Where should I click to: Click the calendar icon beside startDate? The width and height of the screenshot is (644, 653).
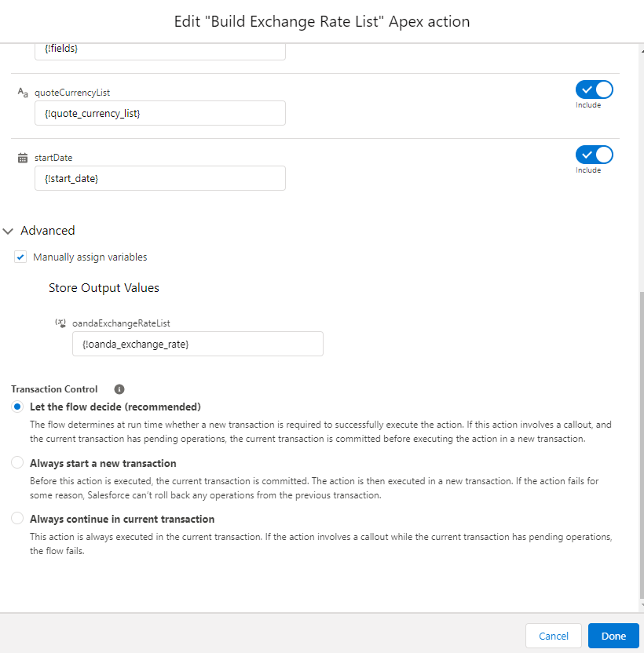pyautogui.click(x=23, y=158)
